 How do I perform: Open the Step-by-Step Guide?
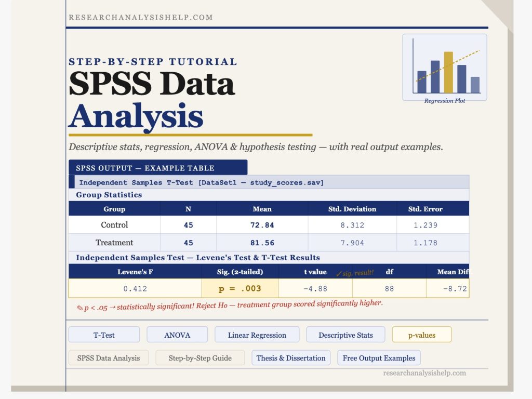200,357
